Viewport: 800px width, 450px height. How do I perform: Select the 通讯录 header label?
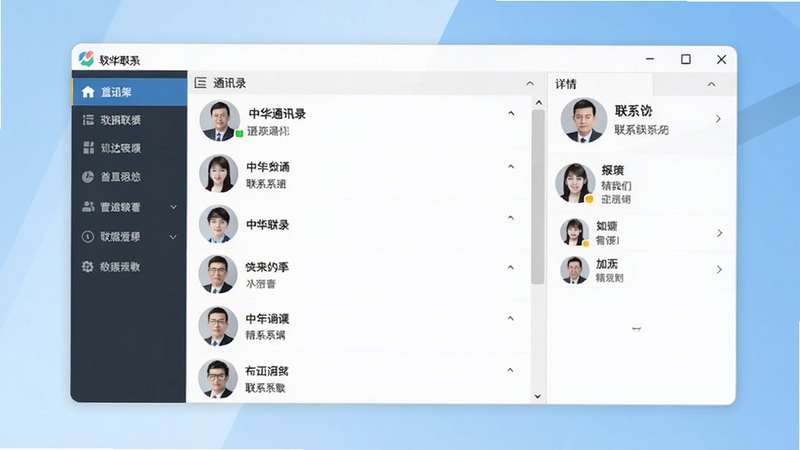pos(230,83)
